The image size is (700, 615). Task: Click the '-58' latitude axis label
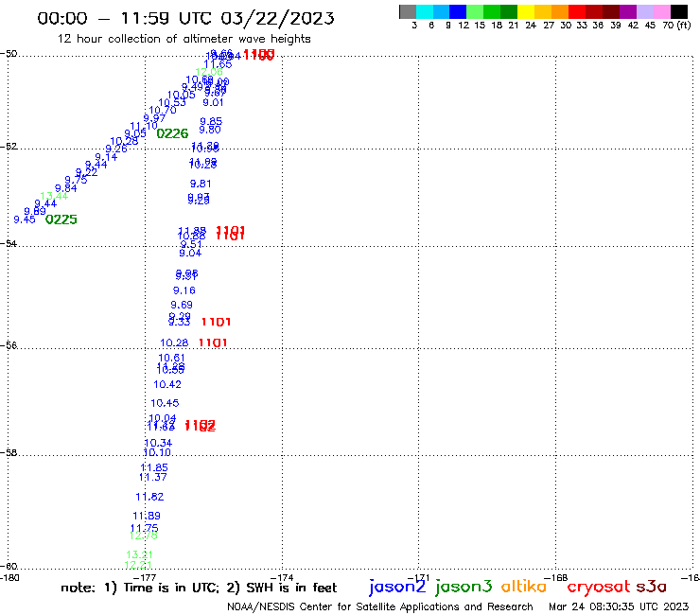point(9,452)
